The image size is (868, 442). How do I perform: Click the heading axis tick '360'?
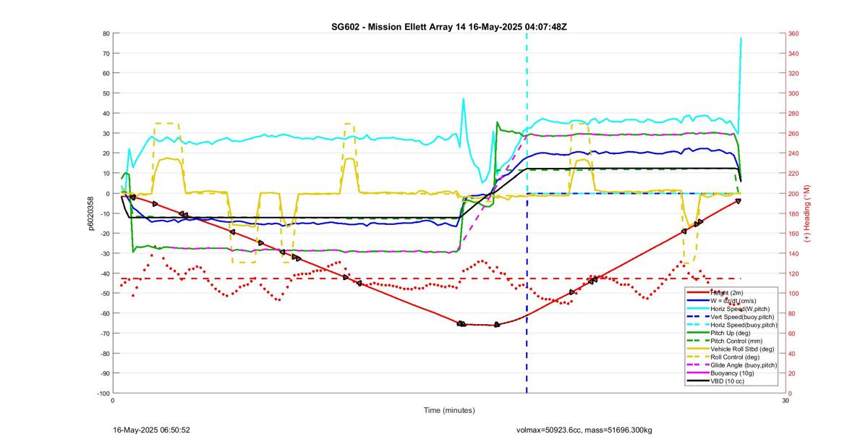(x=793, y=33)
